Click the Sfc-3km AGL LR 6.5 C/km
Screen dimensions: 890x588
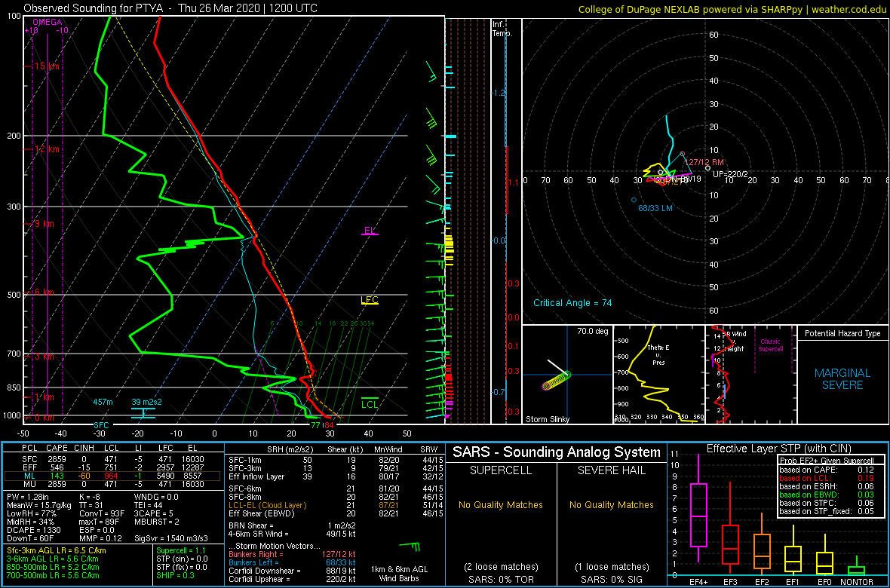click(57, 550)
